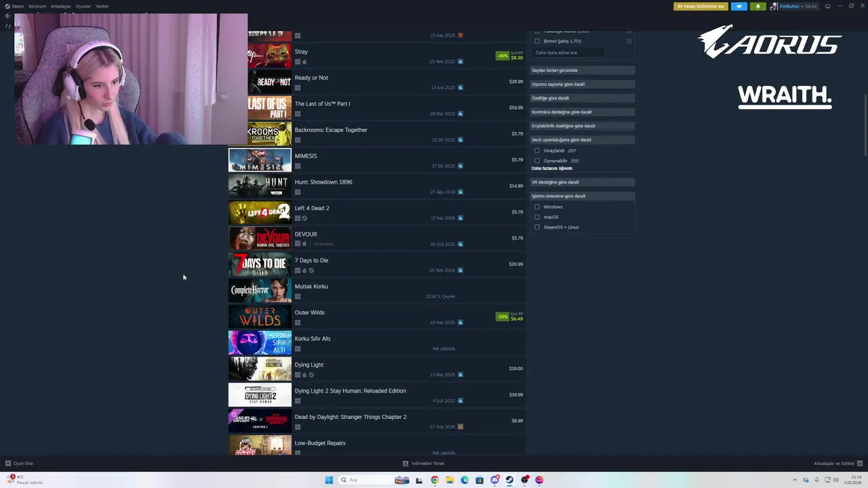Image resolution: width=868 pixels, height=488 pixels.
Task: Open 'İndirmeleri Yönet' downloads manager
Action: tap(423, 464)
